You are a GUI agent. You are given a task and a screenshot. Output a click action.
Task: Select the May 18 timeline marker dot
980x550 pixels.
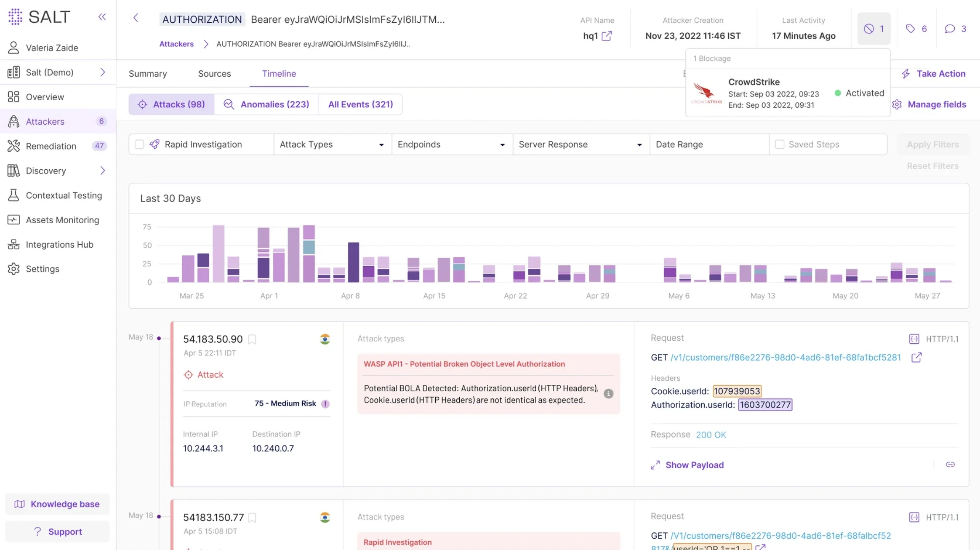(158, 338)
